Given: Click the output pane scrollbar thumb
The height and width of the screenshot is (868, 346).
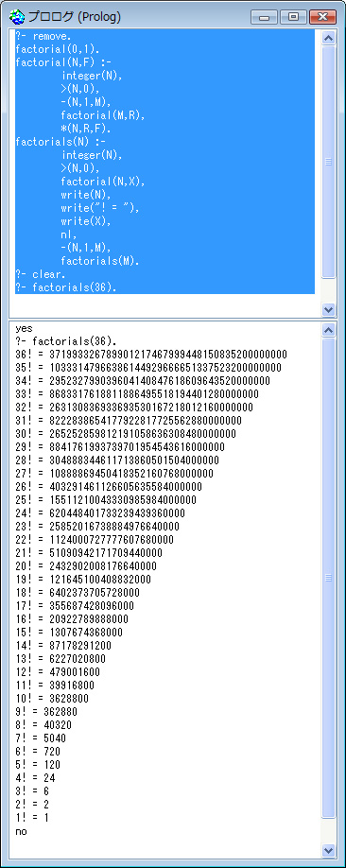Looking at the screenshot, I should (328, 578).
